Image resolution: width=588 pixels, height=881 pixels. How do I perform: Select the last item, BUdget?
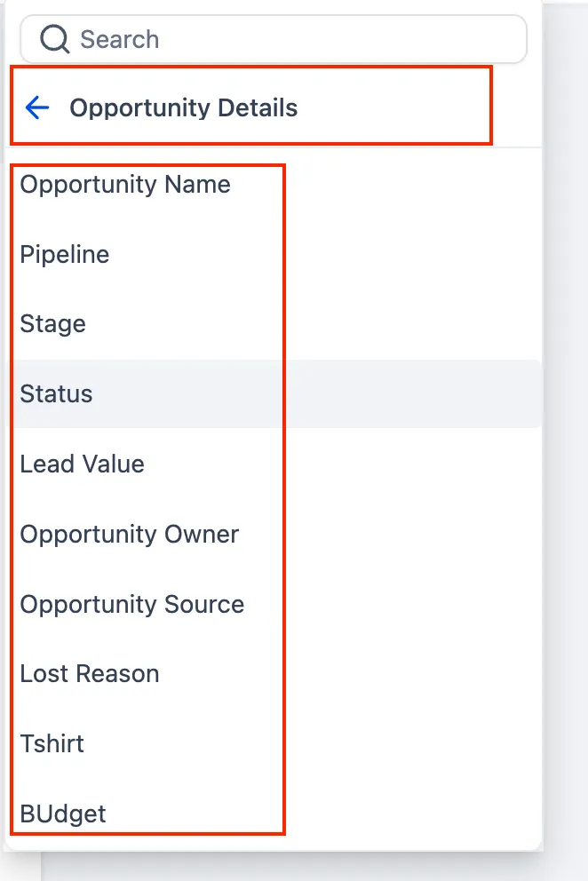click(x=274, y=814)
